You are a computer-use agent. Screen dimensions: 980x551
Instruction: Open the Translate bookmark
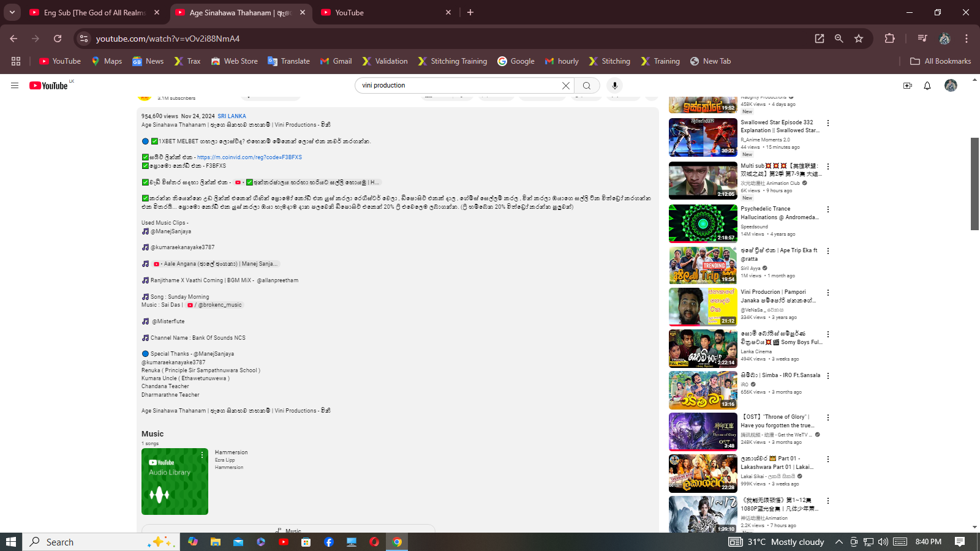tap(288, 61)
